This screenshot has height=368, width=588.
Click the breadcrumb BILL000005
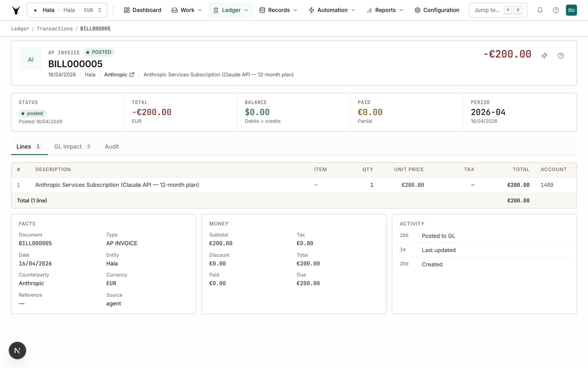(95, 29)
